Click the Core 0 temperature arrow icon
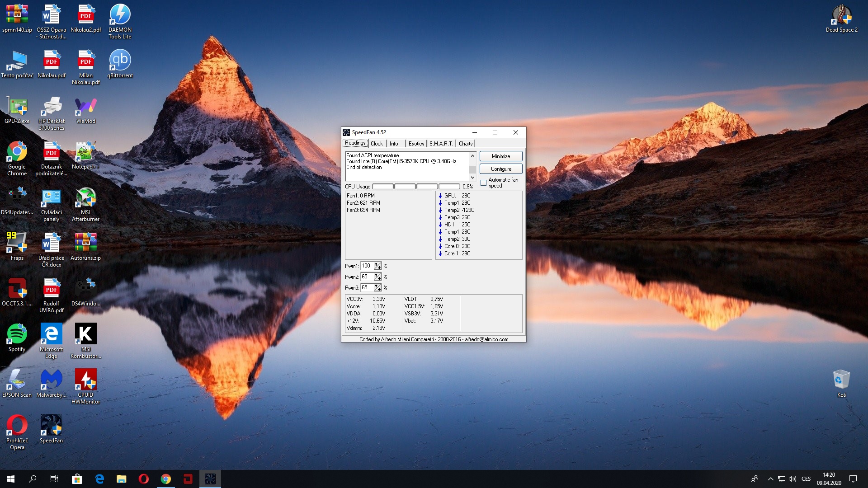 coord(440,246)
